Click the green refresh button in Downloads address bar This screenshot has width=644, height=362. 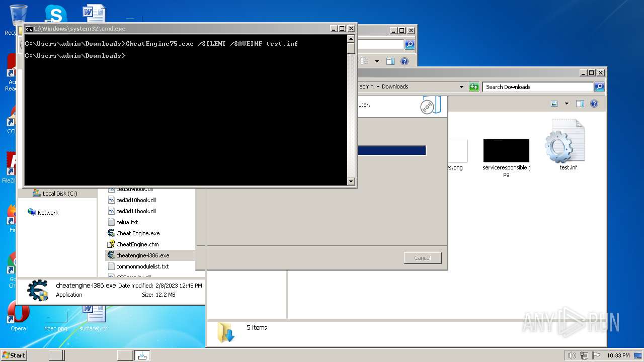(x=474, y=87)
